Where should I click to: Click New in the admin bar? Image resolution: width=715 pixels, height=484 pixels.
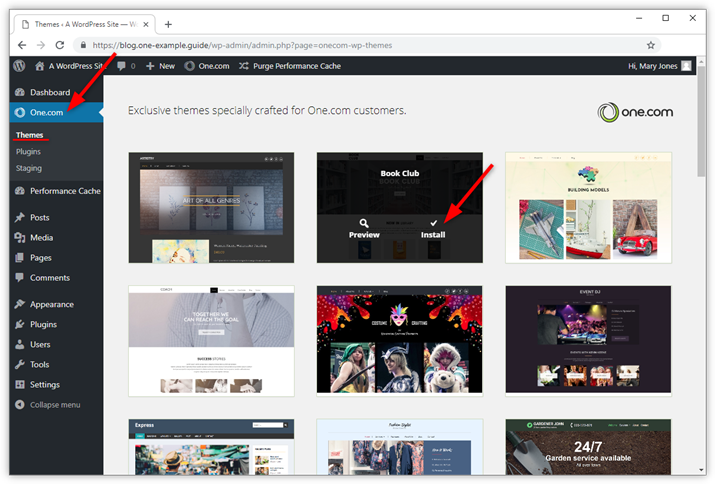click(x=167, y=66)
